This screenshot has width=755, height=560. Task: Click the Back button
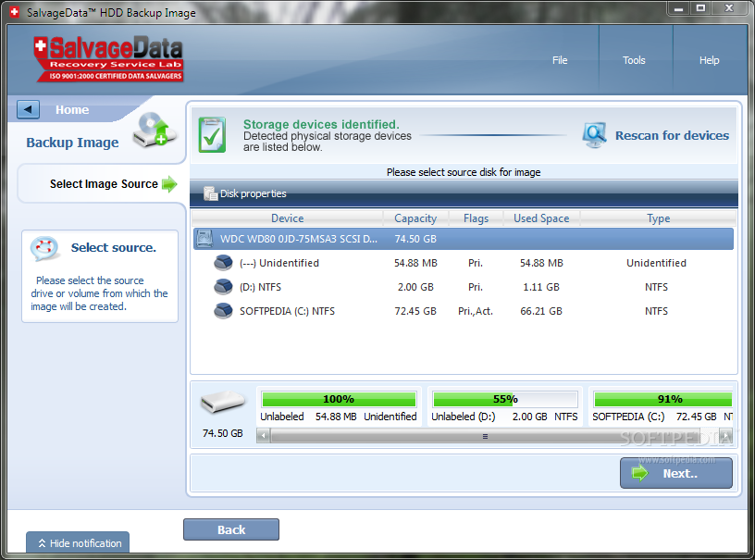[x=231, y=529]
